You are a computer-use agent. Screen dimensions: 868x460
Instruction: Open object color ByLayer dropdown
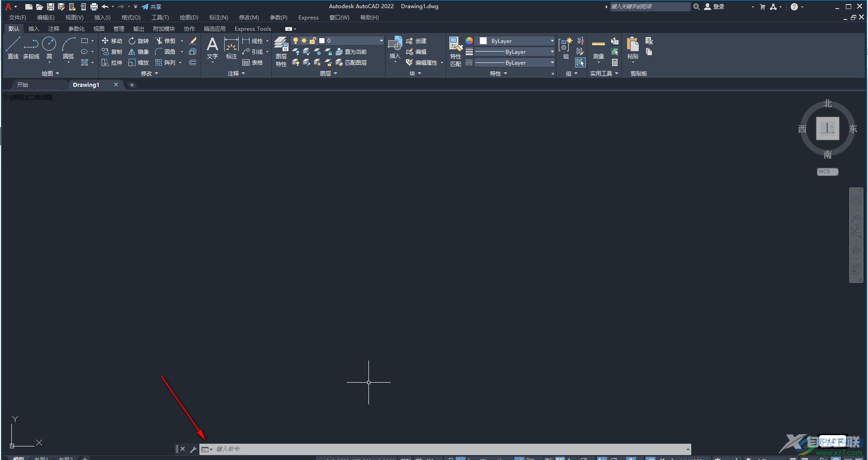coord(552,41)
